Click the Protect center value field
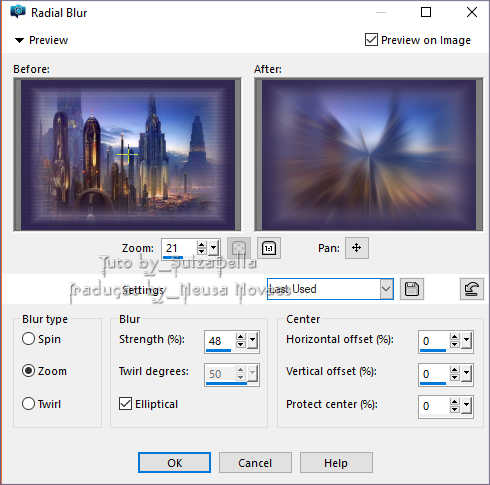Image resolution: width=490 pixels, height=485 pixels. click(x=433, y=406)
